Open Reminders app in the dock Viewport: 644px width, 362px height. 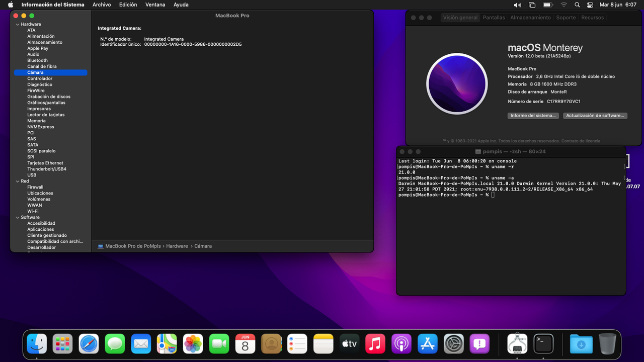[x=297, y=344]
